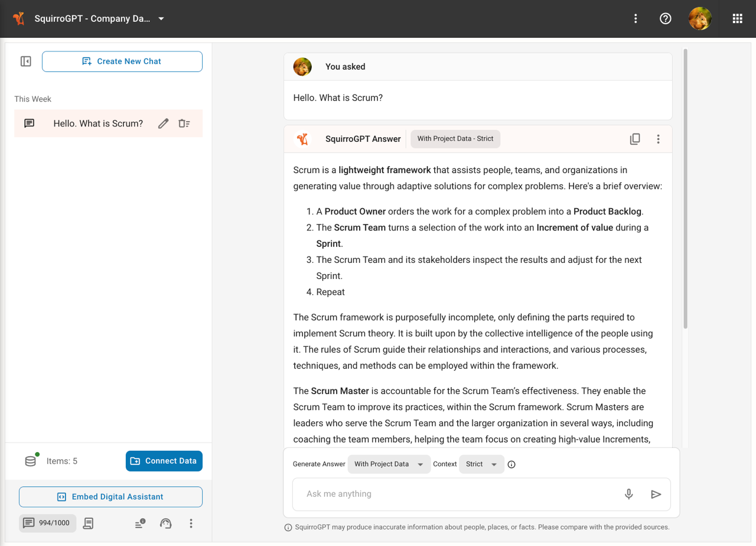
Task: Open the SquirroGPT project dropdown arrow
Action: 161,19
